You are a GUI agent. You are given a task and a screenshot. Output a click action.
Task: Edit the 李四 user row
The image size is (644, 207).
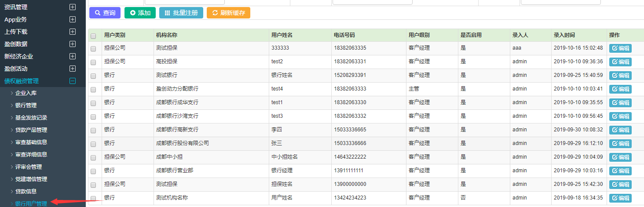(x=620, y=130)
